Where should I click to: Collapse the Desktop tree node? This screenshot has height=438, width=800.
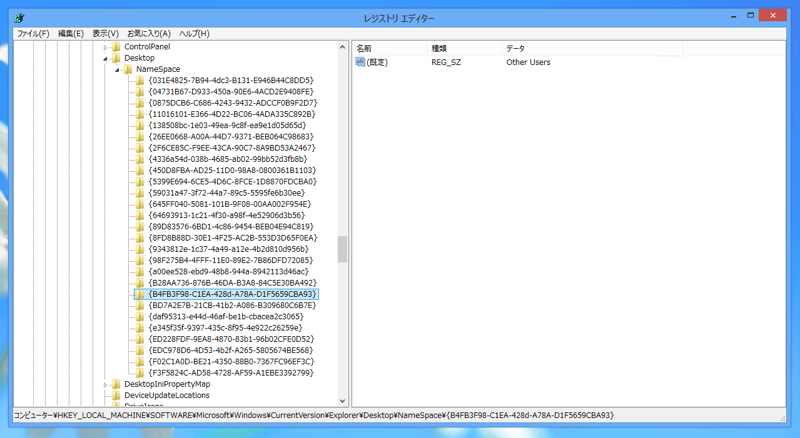[106, 58]
